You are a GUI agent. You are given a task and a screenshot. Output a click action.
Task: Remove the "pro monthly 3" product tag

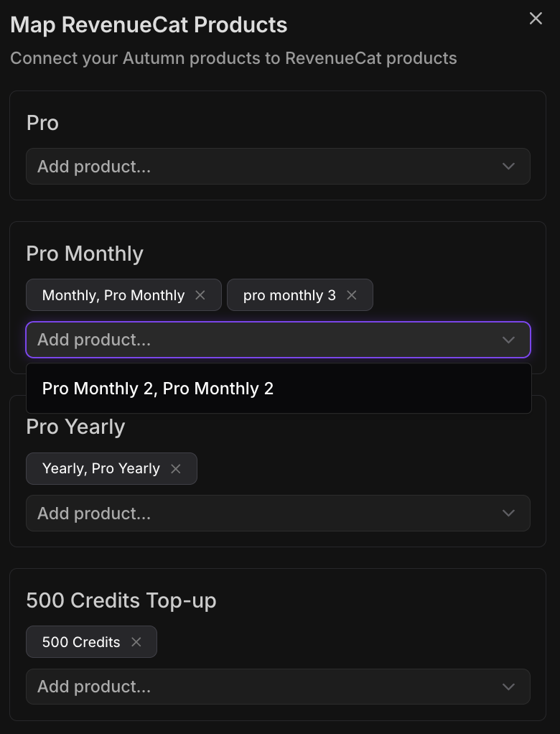click(351, 294)
